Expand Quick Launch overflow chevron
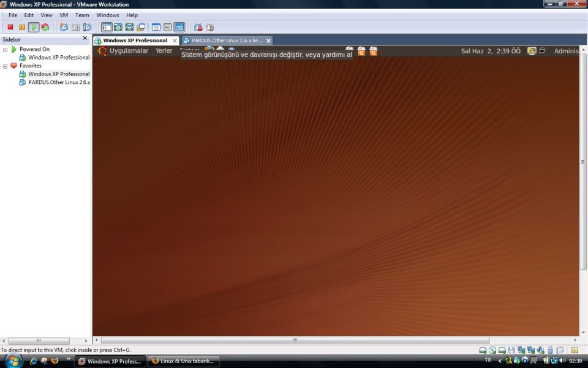 pyautogui.click(x=68, y=359)
